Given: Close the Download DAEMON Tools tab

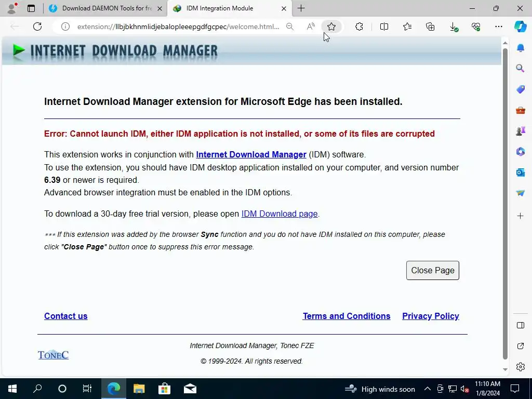Looking at the screenshot, I should point(160,8).
